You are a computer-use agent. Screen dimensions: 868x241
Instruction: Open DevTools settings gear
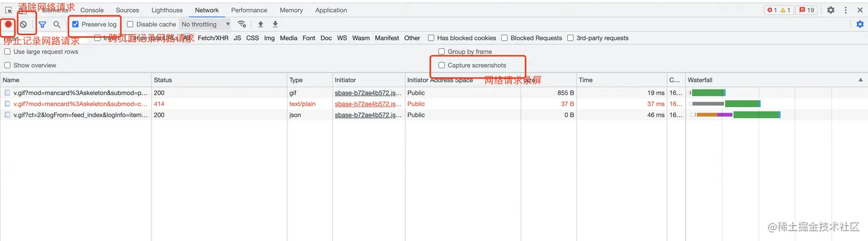tap(831, 10)
